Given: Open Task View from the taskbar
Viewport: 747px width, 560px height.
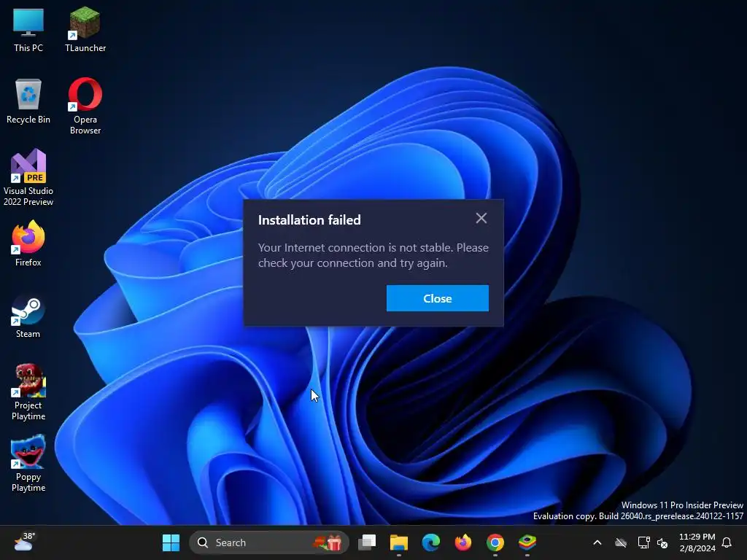Looking at the screenshot, I should pos(367,542).
